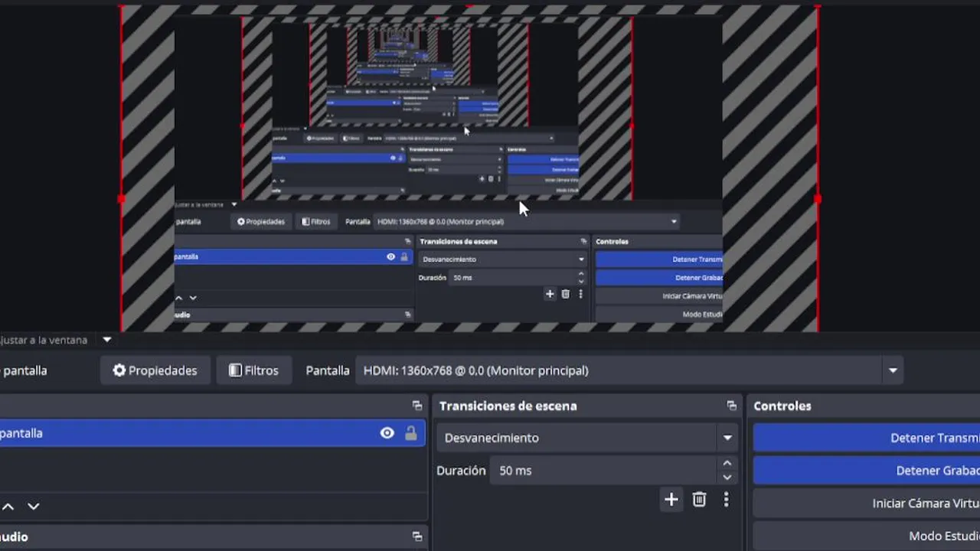Click down arrow icon inside mirrored preview

tap(193, 298)
